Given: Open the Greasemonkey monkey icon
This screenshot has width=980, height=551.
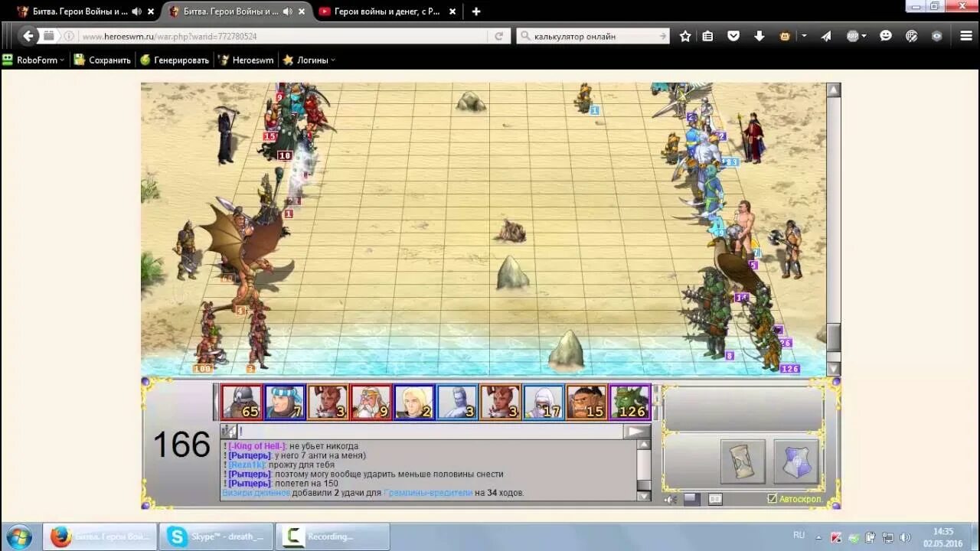Looking at the screenshot, I should (785, 36).
